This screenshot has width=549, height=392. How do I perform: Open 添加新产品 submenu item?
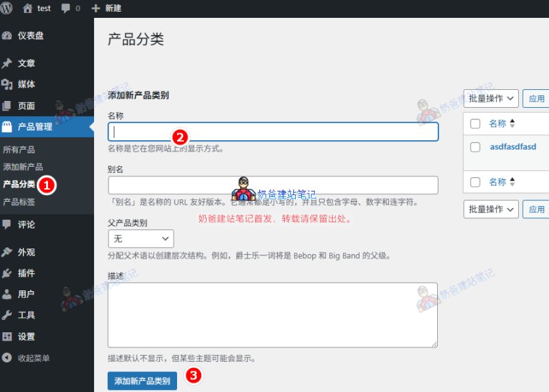click(23, 167)
